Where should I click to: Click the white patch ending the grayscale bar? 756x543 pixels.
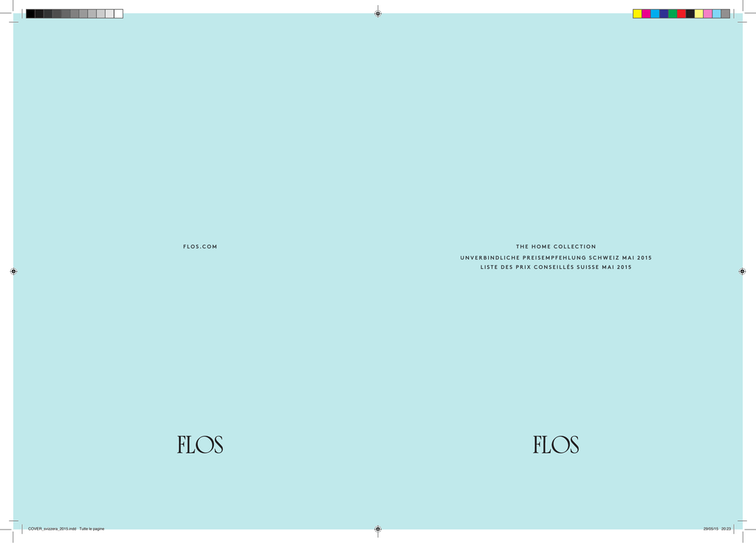coord(119,14)
